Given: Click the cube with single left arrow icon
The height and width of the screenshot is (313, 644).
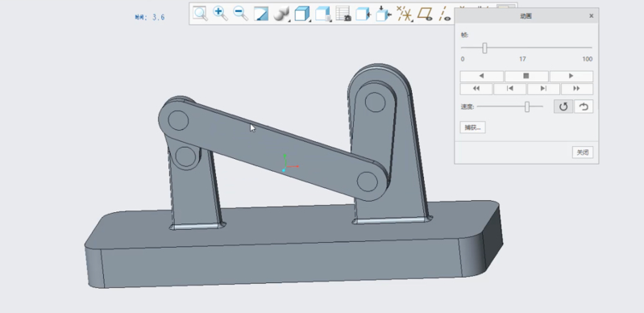Looking at the screenshot, I should pyautogui.click(x=363, y=14).
